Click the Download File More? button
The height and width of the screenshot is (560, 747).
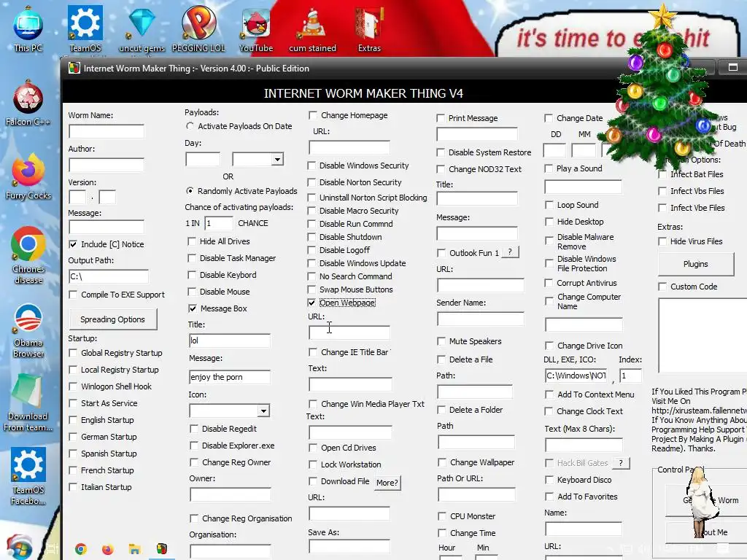click(x=387, y=483)
